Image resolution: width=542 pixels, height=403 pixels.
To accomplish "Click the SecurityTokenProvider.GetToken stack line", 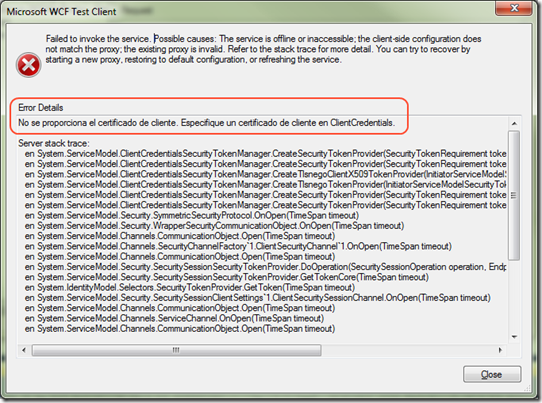I will point(189,288).
